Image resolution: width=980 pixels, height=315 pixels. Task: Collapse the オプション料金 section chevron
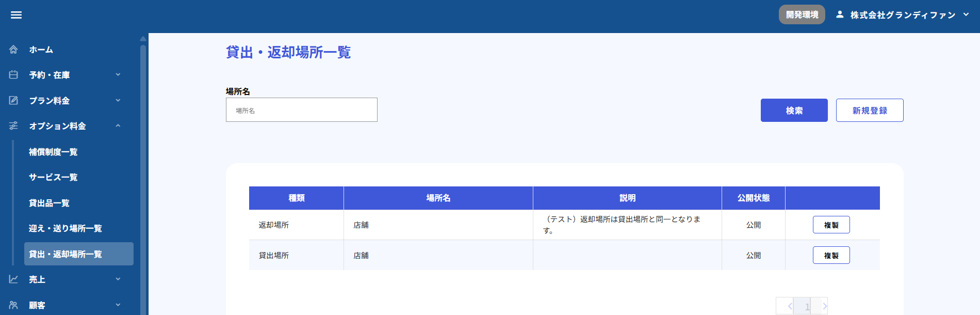[x=118, y=125]
